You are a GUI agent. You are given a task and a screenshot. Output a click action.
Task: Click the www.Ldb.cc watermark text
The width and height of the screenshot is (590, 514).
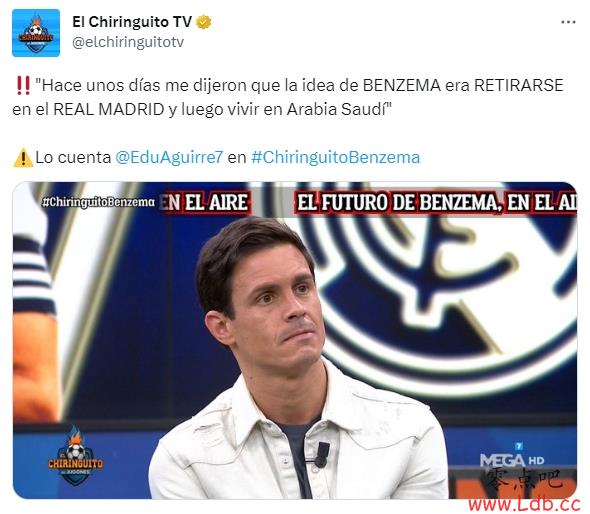click(524, 503)
